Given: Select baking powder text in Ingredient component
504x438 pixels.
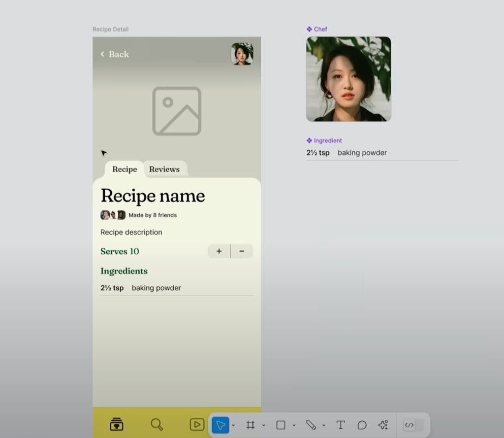Looking at the screenshot, I should click(362, 153).
